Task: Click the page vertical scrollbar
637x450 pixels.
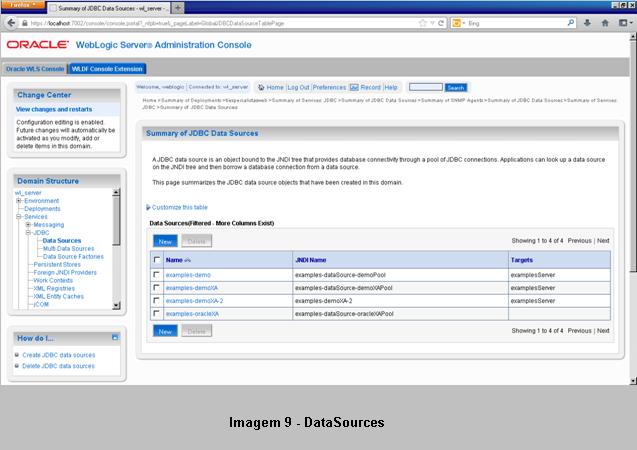Action: pyautogui.click(x=633, y=154)
